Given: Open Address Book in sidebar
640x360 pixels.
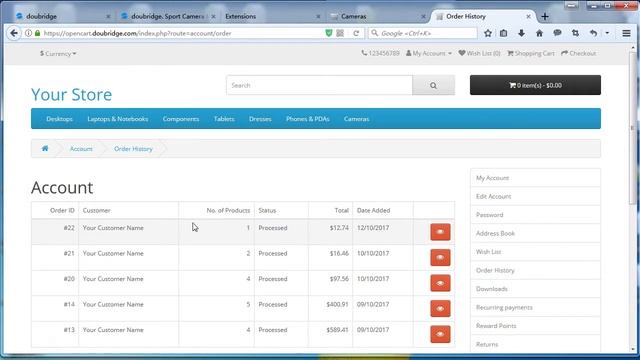Looking at the screenshot, I should click(535, 233).
